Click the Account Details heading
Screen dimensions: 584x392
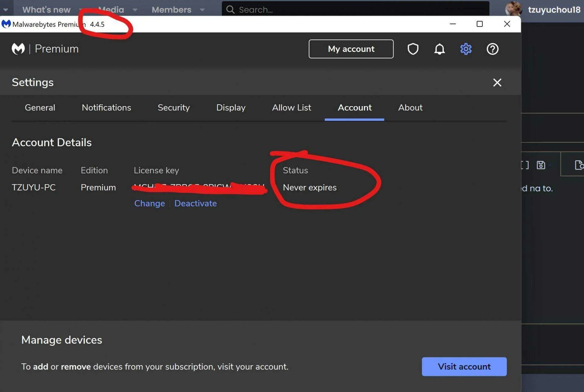coord(52,142)
